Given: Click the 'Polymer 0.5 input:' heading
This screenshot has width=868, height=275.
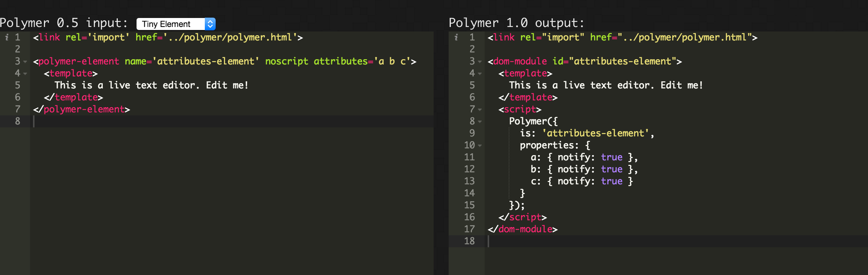Looking at the screenshot, I should 64,23.
